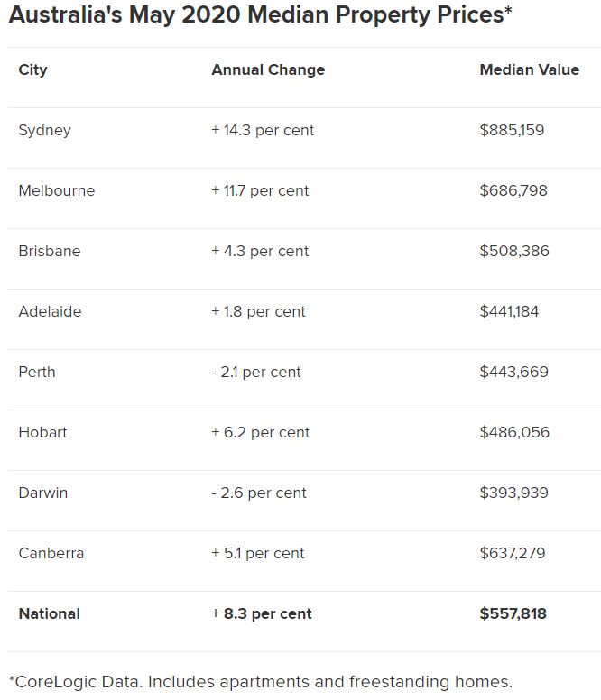601x700 pixels.
Task: Click Adelaide's + 1.8 per cent cell
Action: [258, 311]
